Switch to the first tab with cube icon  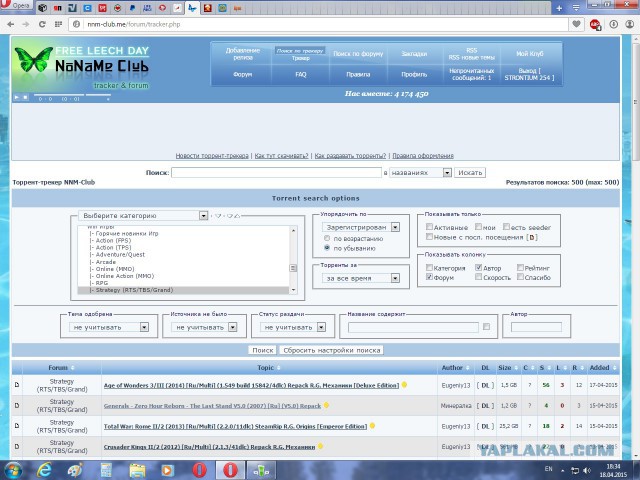tap(42, 8)
